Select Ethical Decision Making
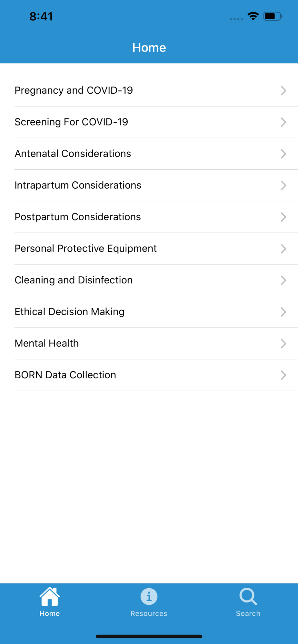This screenshot has width=298, height=644. point(156,312)
